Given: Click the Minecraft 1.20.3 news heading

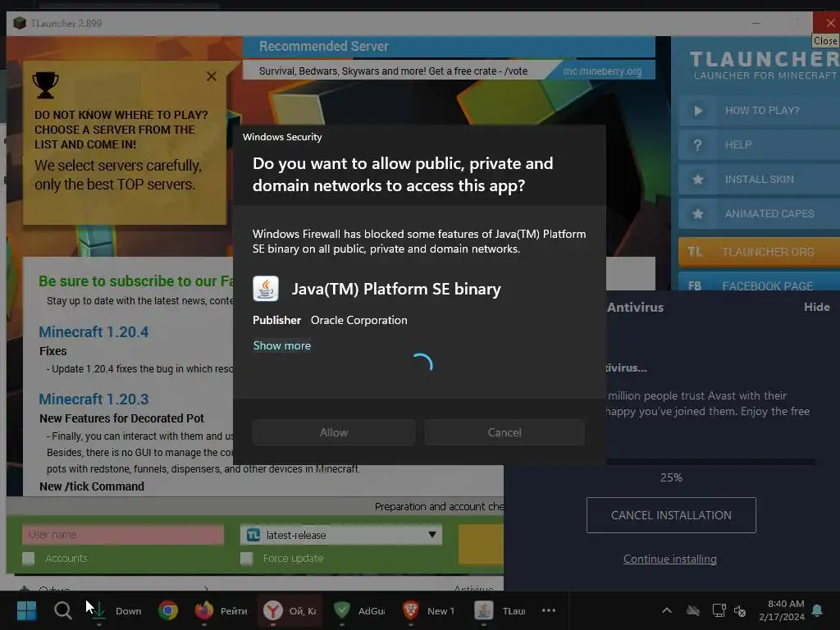Looking at the screenshot, I should (94, 399).
